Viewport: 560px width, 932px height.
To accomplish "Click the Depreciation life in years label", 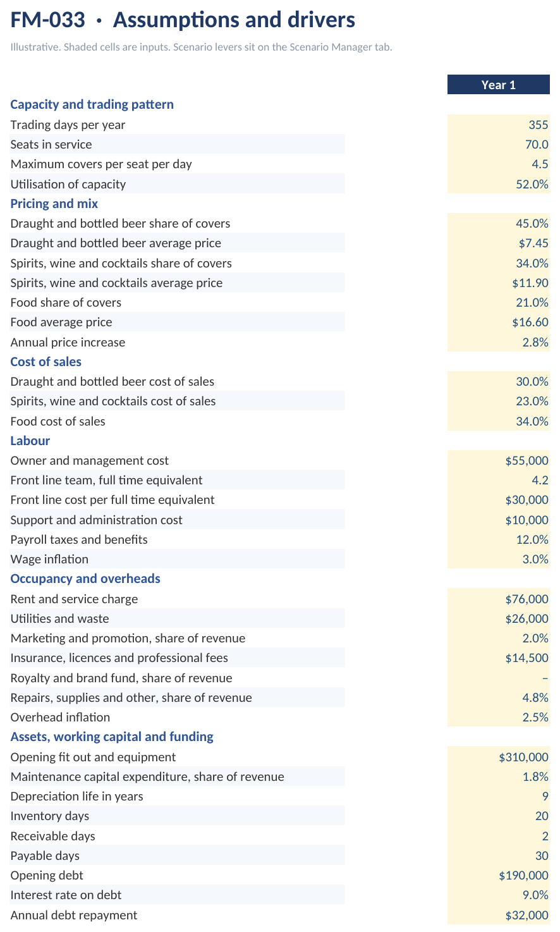I will coord(77,796).
